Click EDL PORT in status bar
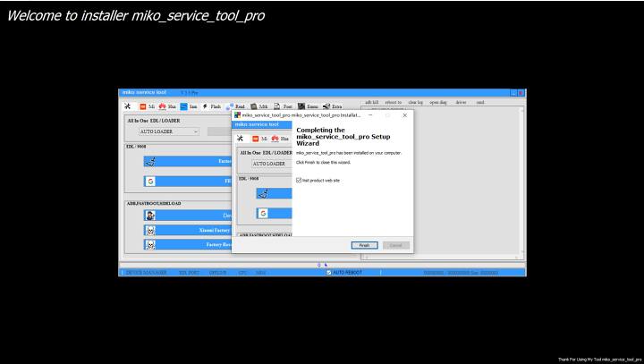This screenshot has height=364, width=644. [189, 273]
